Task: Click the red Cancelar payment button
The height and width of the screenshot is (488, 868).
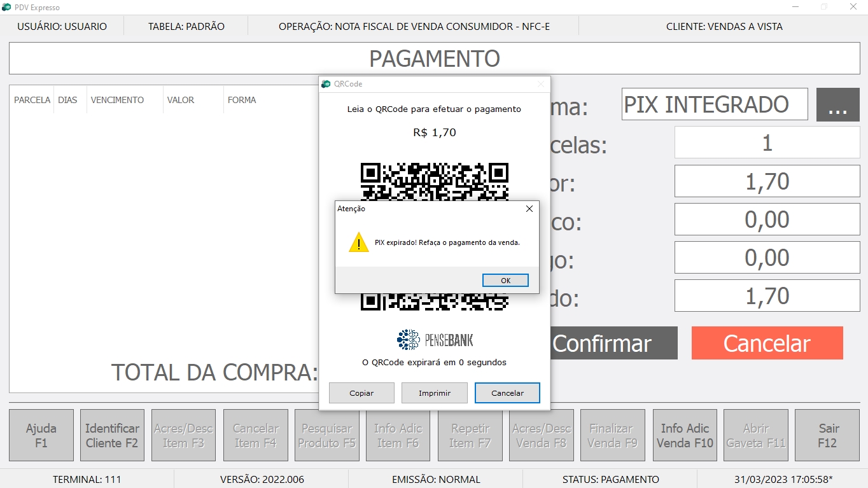Action: point(767,343)
